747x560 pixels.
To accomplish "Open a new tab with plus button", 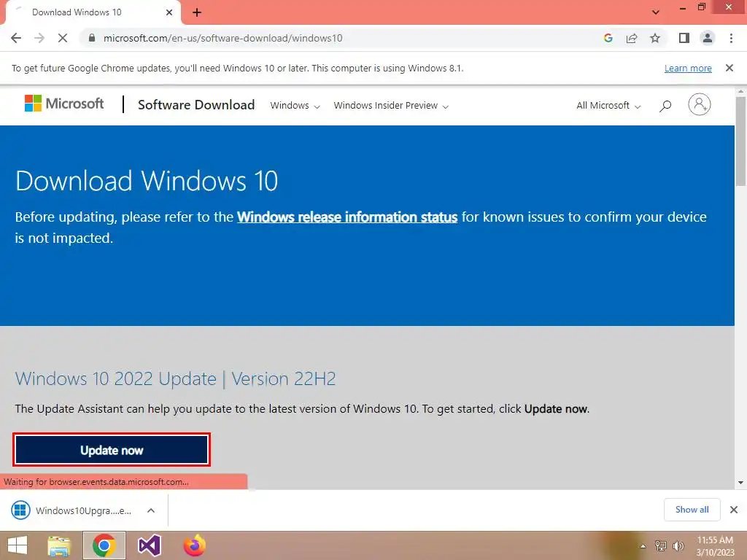I will (197, 12).
